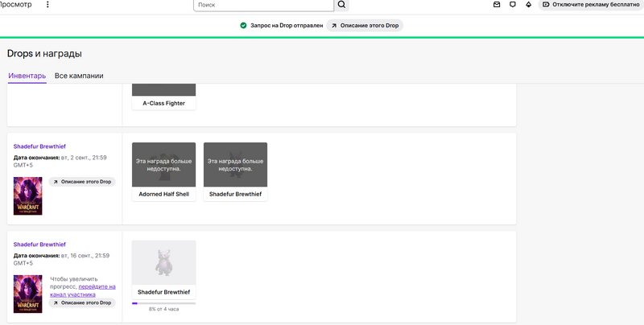Switch to the Инвентарь tab

(x=27, y=76)
